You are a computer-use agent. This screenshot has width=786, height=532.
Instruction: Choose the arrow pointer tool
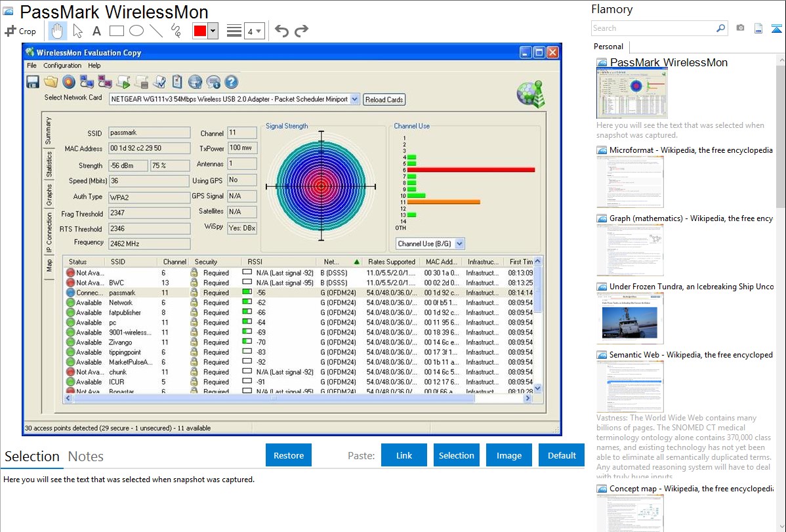[x=77, y=31]
